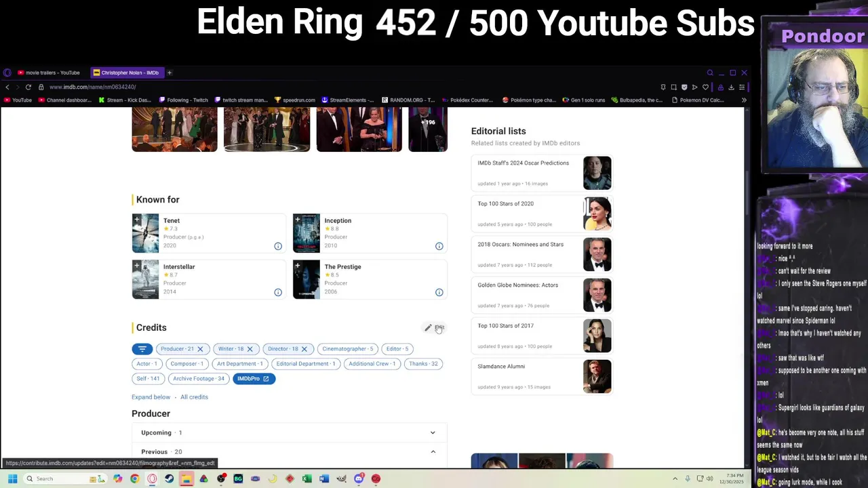This screenshot has width=868, height=488.
Task: Remove the Writer filter chip
Action: (x=250, y=349)
